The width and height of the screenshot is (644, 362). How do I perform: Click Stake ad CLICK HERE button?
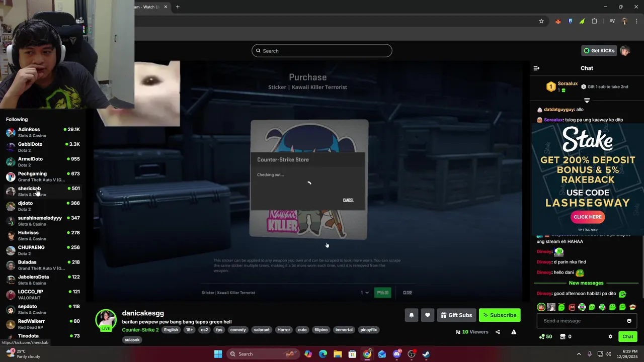click(x=588, y=217)
